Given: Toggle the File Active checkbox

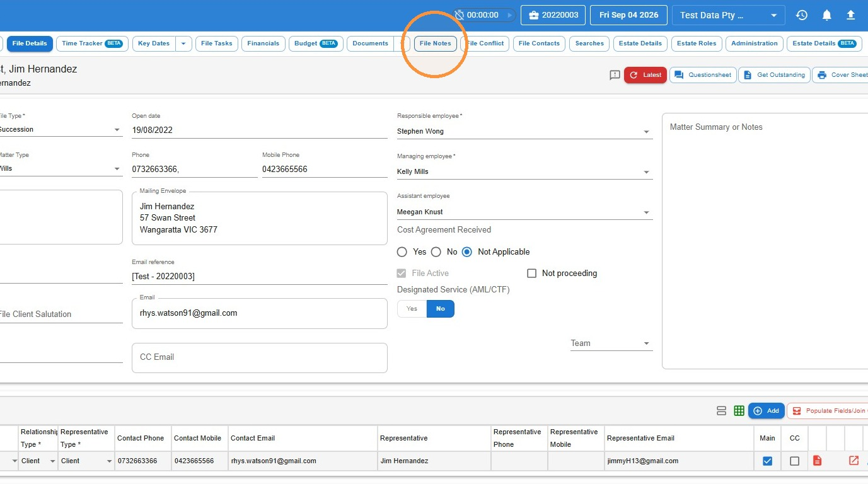Looking at the screenshot, I should (402, 274).
